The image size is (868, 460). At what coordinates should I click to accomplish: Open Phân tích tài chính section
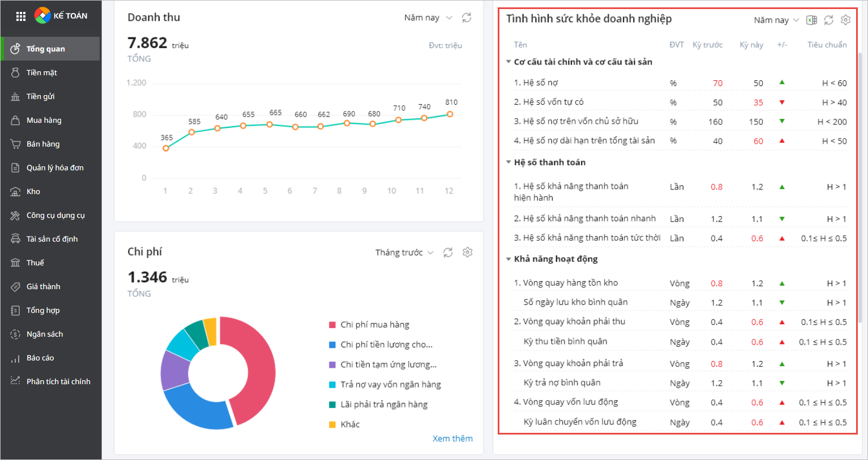[x=58, y=381]
